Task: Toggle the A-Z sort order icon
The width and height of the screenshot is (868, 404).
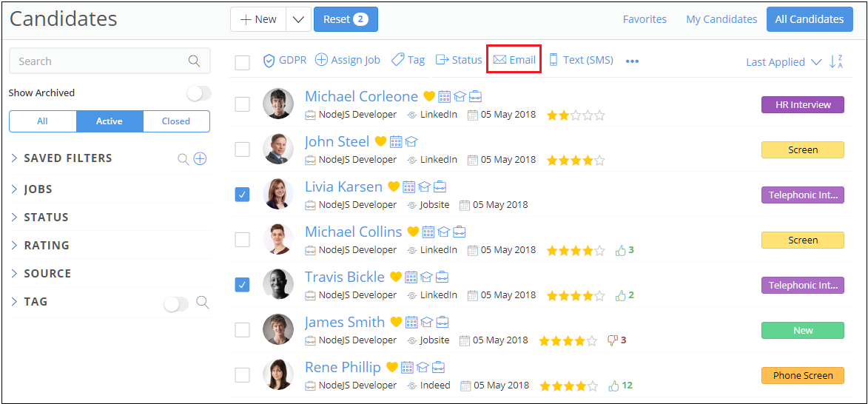Action: tap(836, 61)
